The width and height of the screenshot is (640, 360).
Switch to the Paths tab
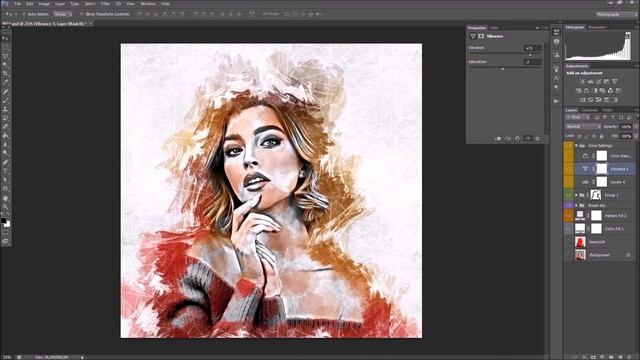[x=607, y=110]
